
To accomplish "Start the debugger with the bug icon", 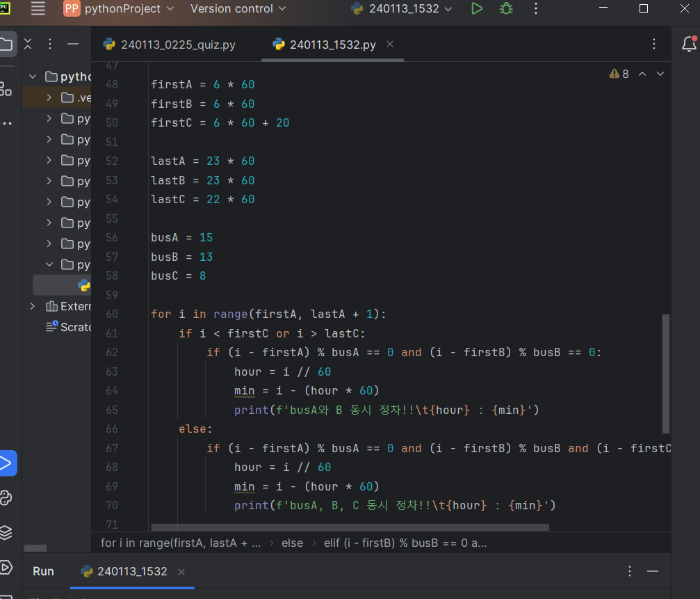I will (506, 8).
